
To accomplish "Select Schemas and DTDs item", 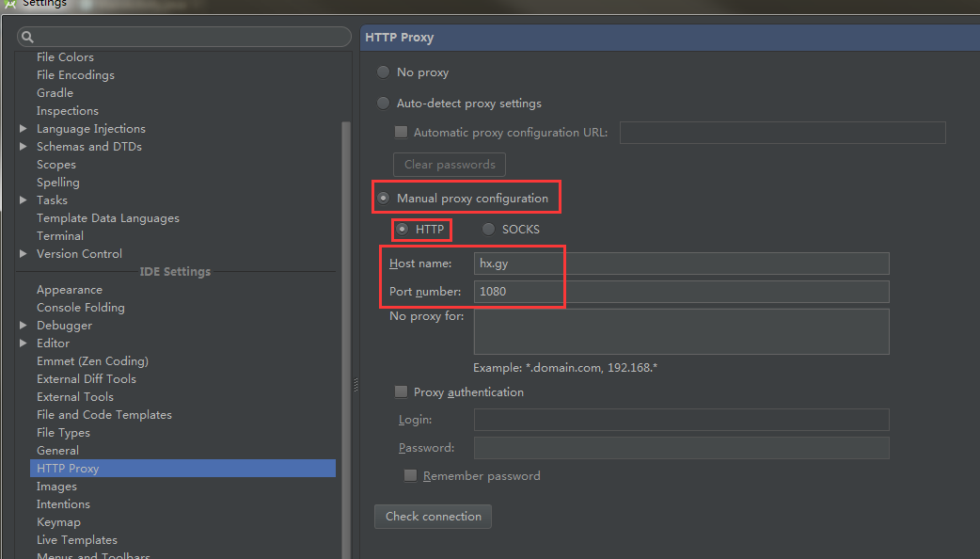I will click(89, 146).
